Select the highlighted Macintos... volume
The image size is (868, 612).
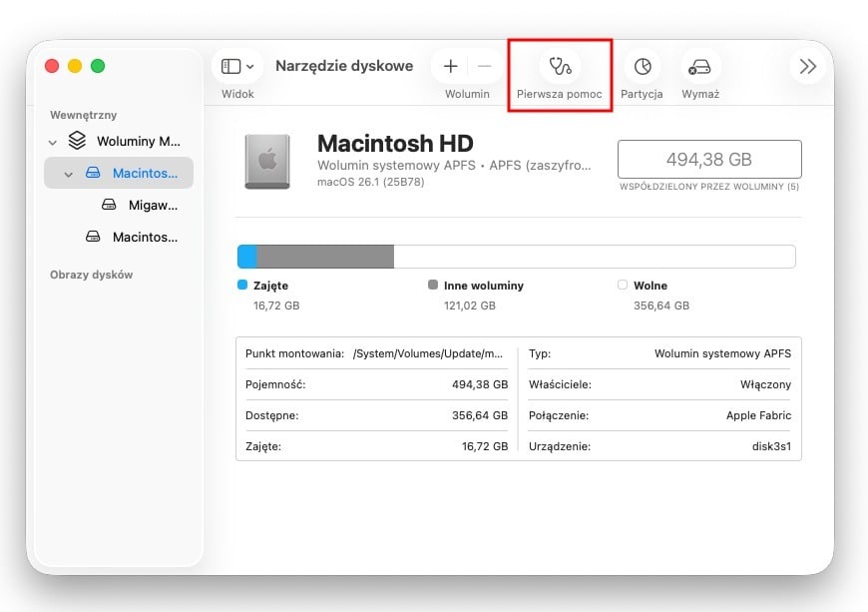coord(119,173)
